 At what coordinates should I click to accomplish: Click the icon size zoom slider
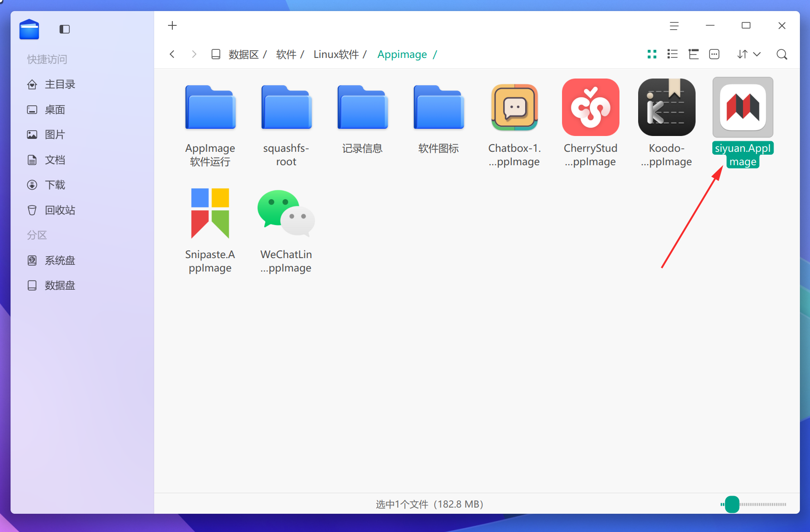click(x=753, y=504)
